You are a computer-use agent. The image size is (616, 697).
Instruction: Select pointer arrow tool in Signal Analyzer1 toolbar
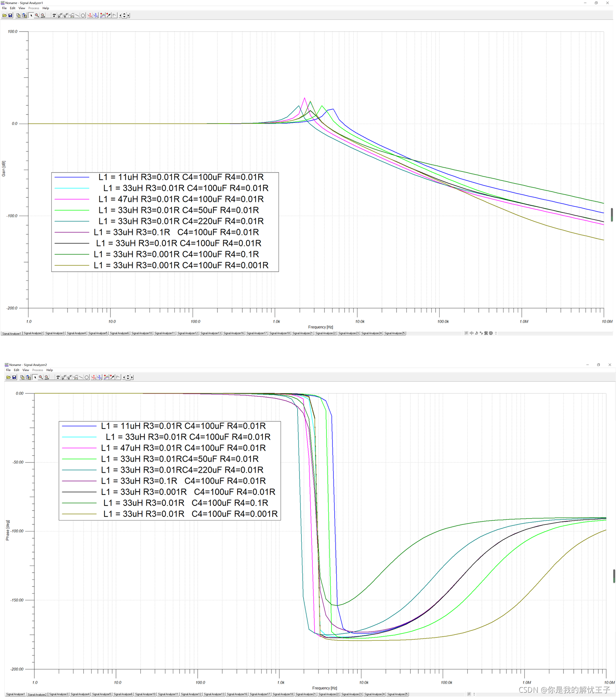coord(31,15)
